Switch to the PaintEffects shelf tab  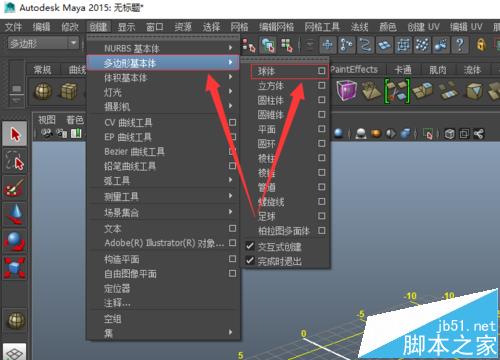[354, 69]
